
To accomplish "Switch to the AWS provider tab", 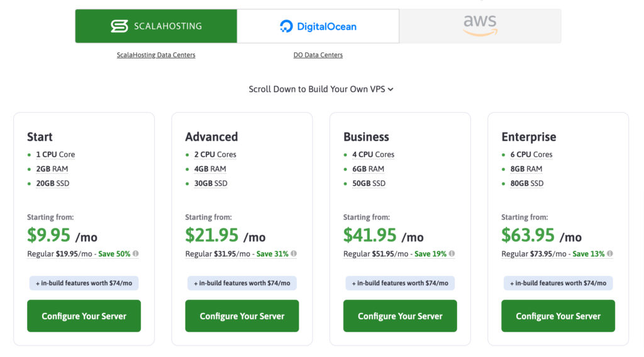I will (x=480, y=26).
